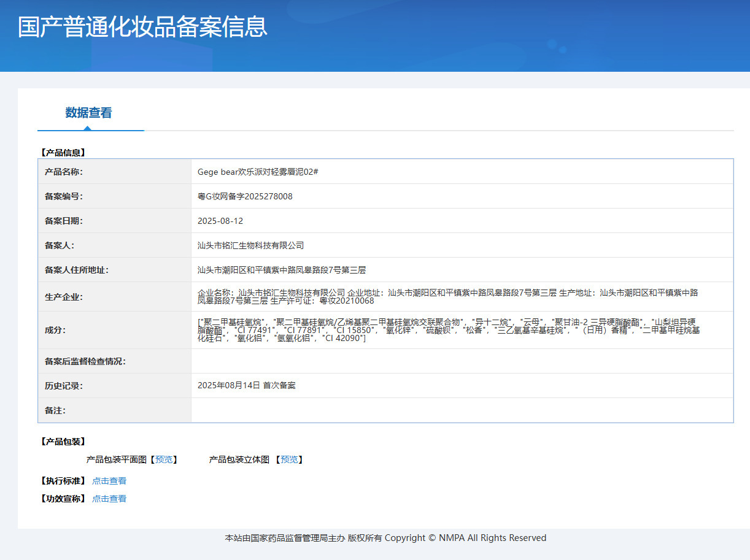Select 备案人 value 汕头市铭汇生物科技有限公司
Image resolution: width=750 pixels, height=560 pixels.
pos(250,245)
